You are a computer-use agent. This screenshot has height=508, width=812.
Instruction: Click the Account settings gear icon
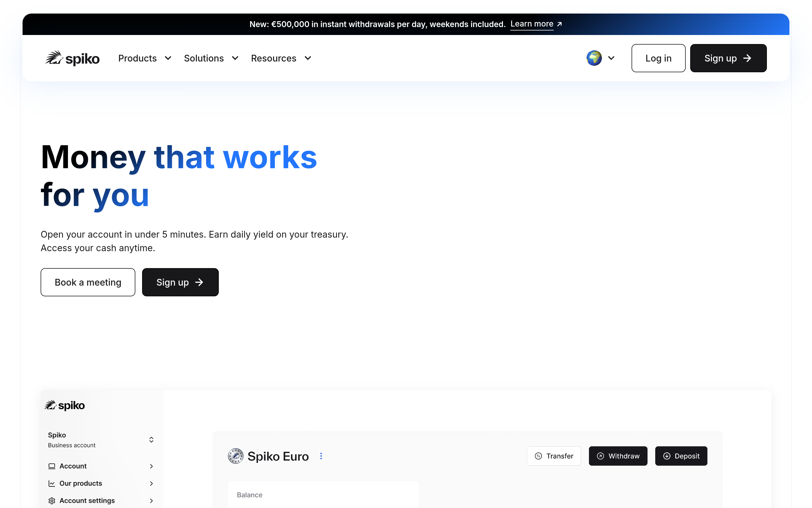coord(52,501)
